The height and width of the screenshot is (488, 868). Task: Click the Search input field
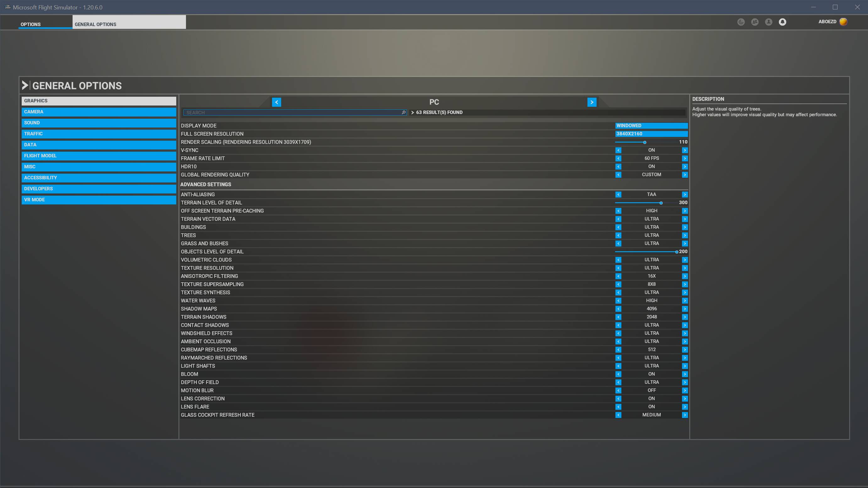(292, 112)
